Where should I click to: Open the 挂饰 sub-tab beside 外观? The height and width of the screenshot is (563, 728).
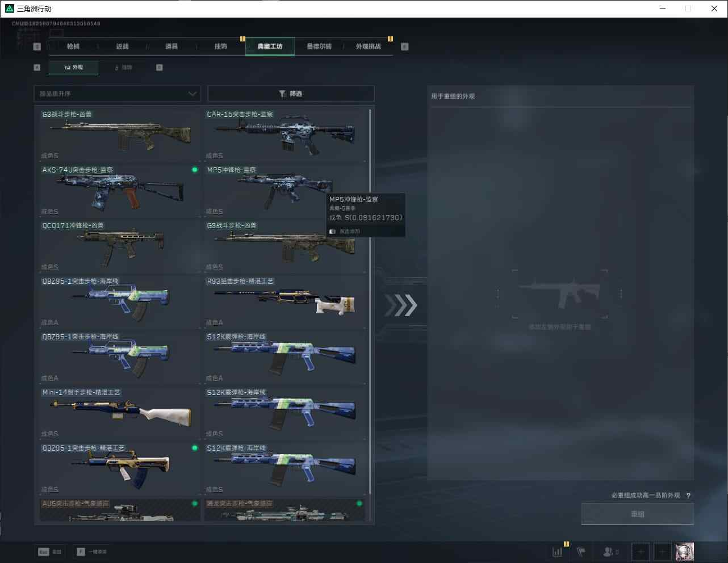[x=123, y=68]
